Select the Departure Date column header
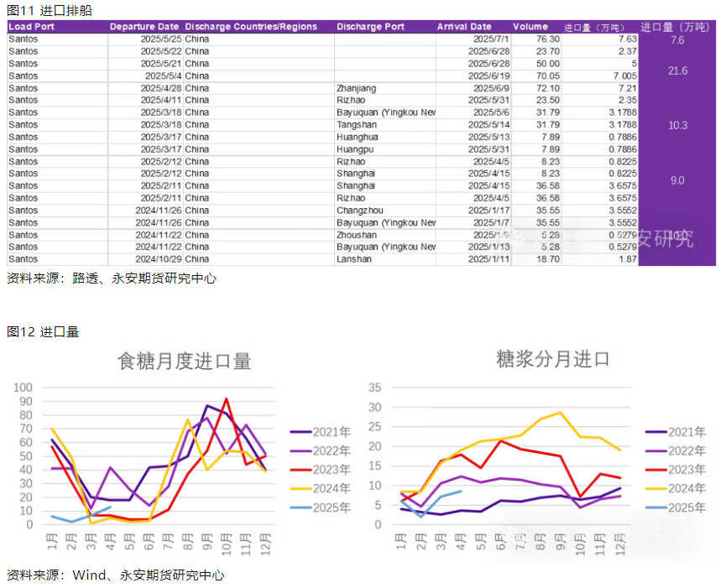Image resolution: width=726 pixels, height=588 pixels. (144, 27)
